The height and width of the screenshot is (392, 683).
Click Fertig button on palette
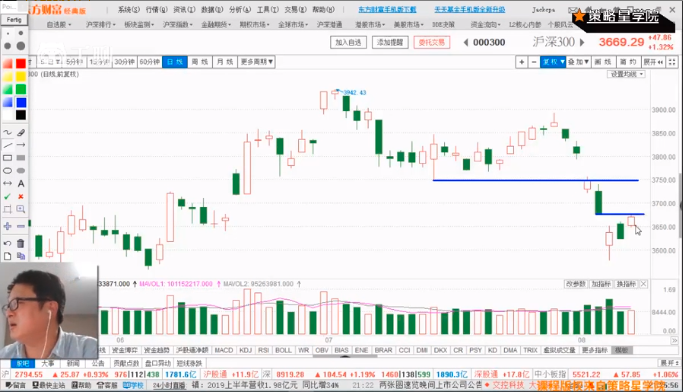14,20
